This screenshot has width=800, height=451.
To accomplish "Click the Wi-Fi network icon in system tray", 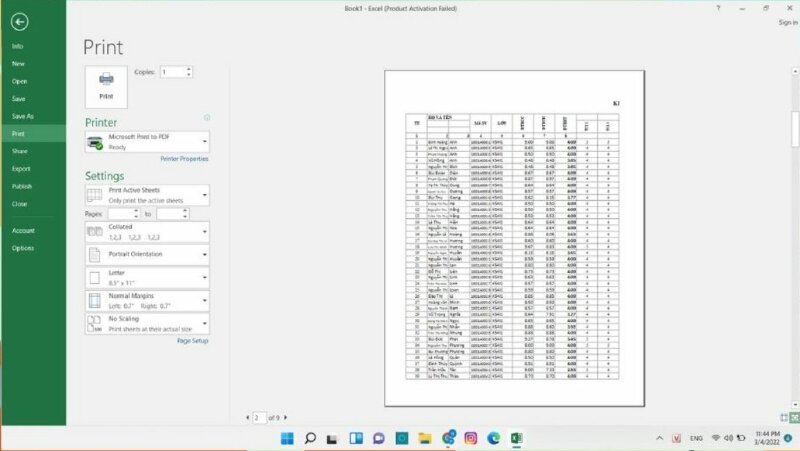I will click(716, 438).
